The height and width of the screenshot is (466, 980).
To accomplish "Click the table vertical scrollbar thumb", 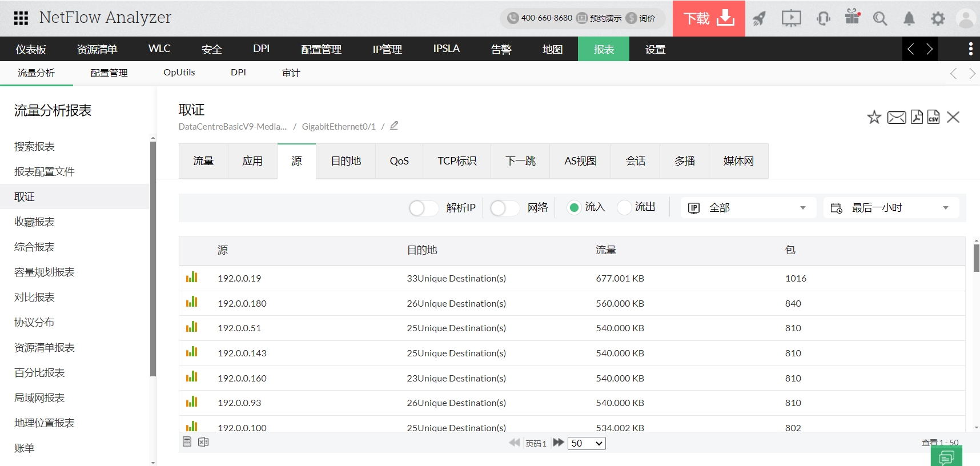I will [x=976, y=258].
